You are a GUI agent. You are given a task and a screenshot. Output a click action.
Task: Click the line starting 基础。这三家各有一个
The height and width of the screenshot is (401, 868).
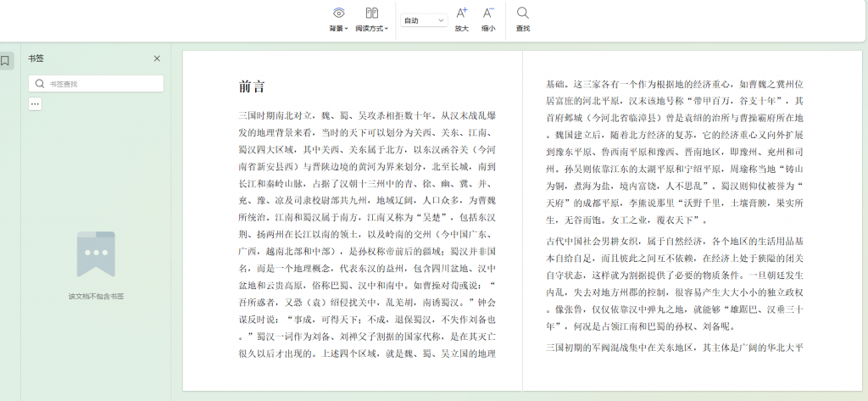(x=674, y=84)
